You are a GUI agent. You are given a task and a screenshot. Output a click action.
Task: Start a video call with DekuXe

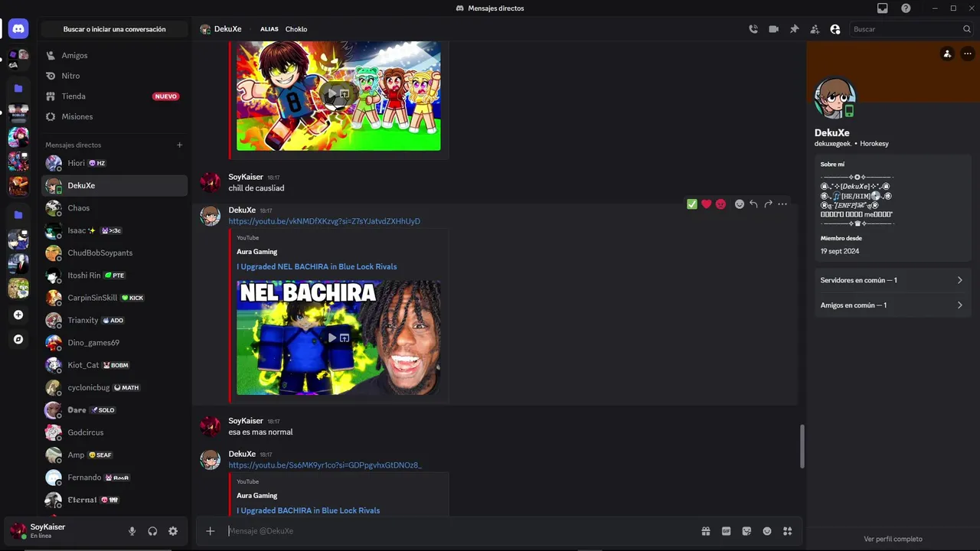tap(773, 29)
